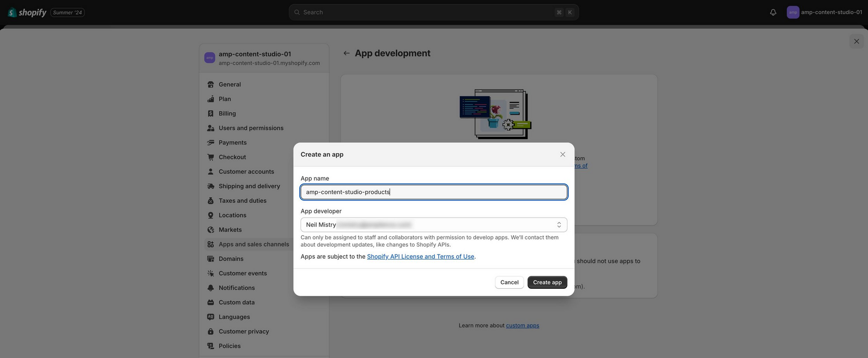Click the amp account avatar in top bar

[x=793, y=12]
